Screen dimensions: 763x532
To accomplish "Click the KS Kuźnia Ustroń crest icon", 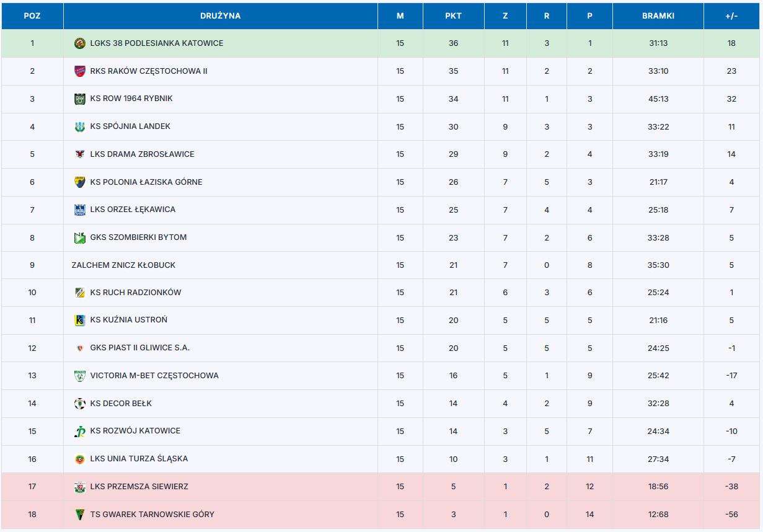I will [x=79, y=321].
